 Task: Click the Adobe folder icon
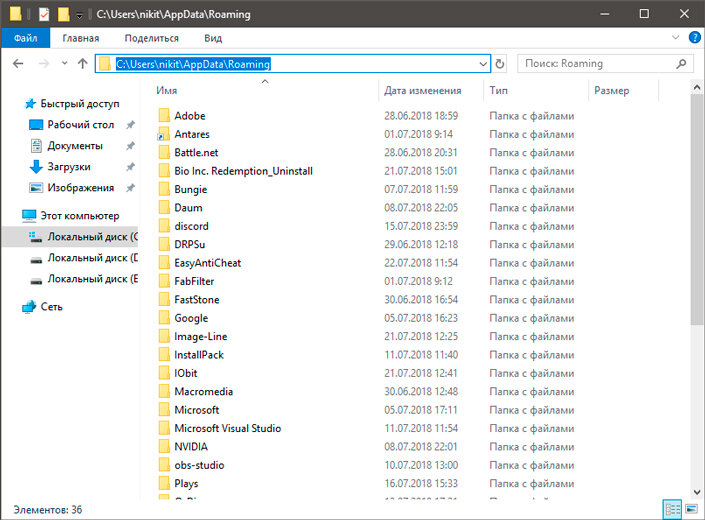click(x=164, y=116)
